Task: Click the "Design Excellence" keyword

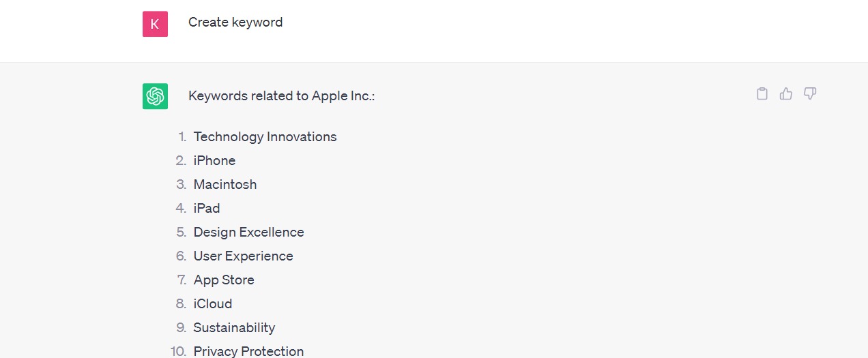Action: [248, 233]
